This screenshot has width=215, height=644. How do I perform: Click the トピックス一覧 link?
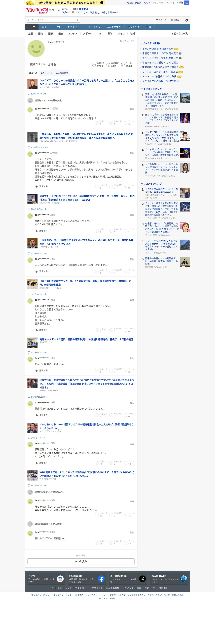pos(180,33)
